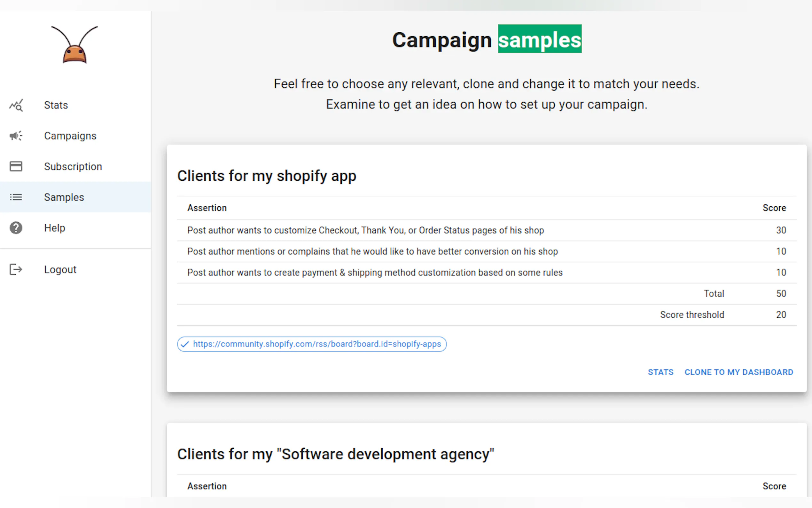This screenshot has width=812, height=508.
Task: Select the better conversion assertion row
Action: click(372, 252)
